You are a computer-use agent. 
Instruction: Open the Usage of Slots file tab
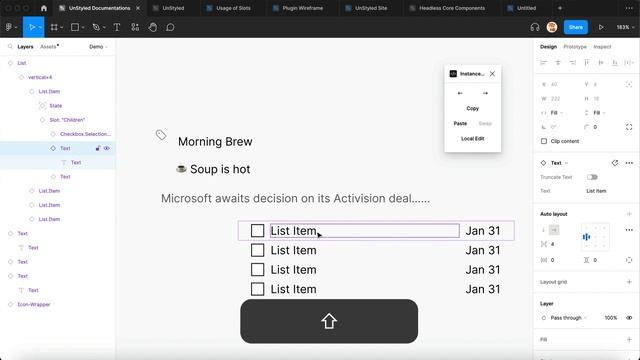pos(233,8)
